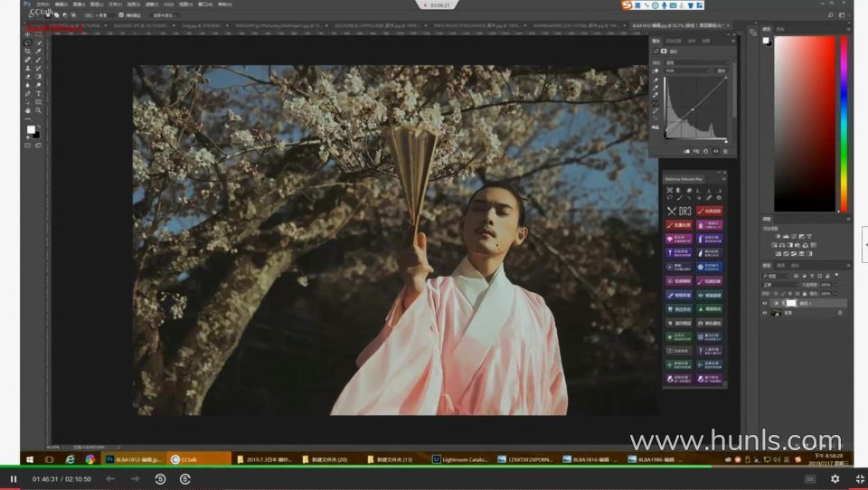Toggle layer filtering switch in Layers panel

(836, 275)
